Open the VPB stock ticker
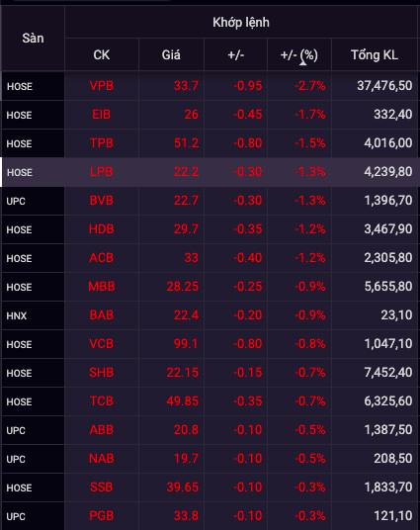 (x=102, y=85)
